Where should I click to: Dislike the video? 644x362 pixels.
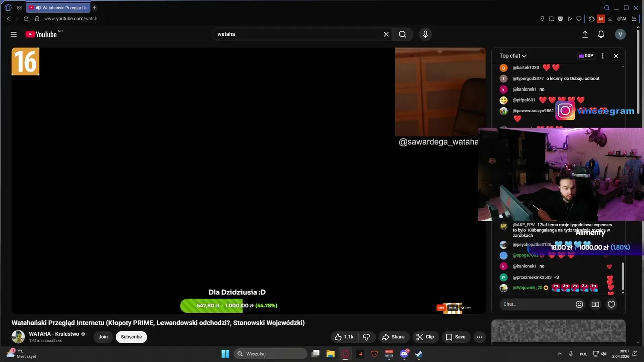pos(366,337)
